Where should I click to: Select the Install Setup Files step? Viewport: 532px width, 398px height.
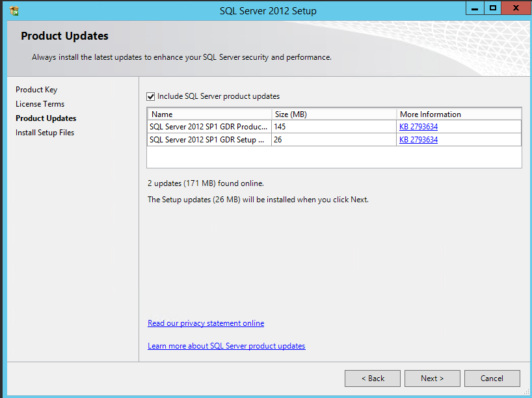coord(45,132)
